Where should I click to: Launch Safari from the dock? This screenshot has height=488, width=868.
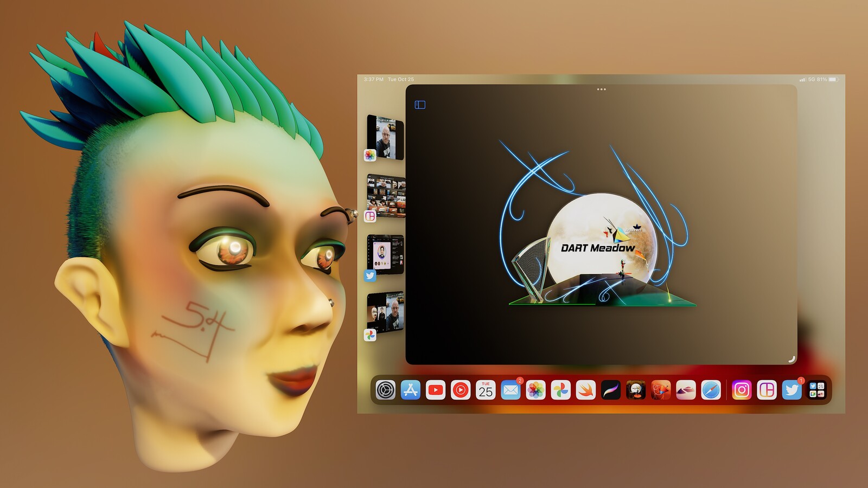[x=711, y=390]
